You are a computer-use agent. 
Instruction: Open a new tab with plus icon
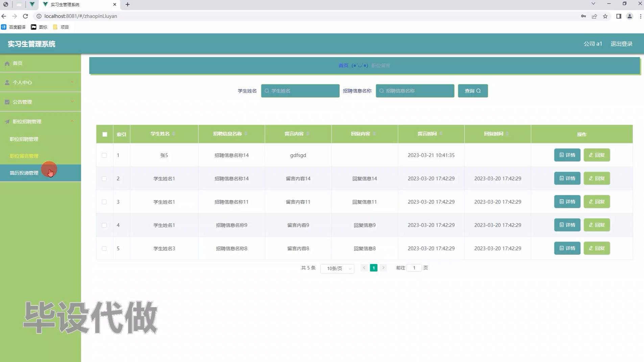point(127,4)
